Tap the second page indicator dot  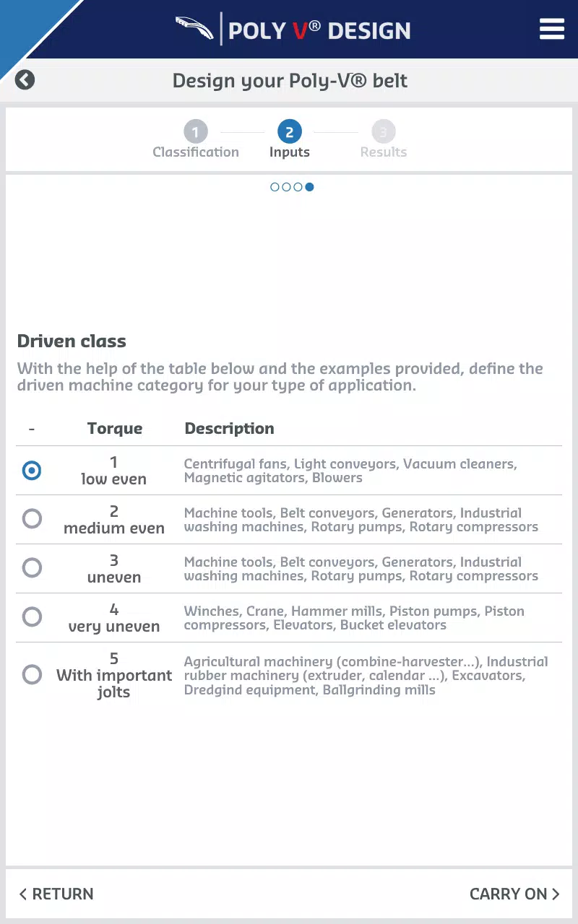point(286,187)
